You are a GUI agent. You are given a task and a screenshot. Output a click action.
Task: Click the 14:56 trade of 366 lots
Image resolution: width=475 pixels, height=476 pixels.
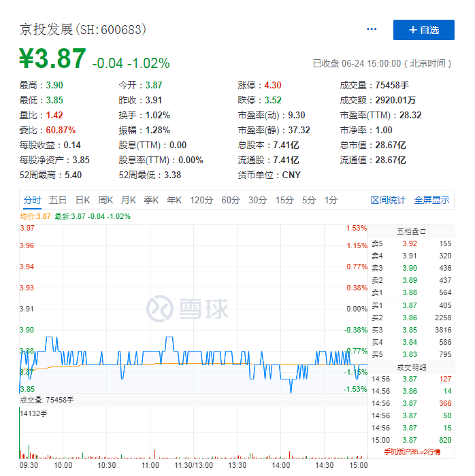tap(412, 403)
